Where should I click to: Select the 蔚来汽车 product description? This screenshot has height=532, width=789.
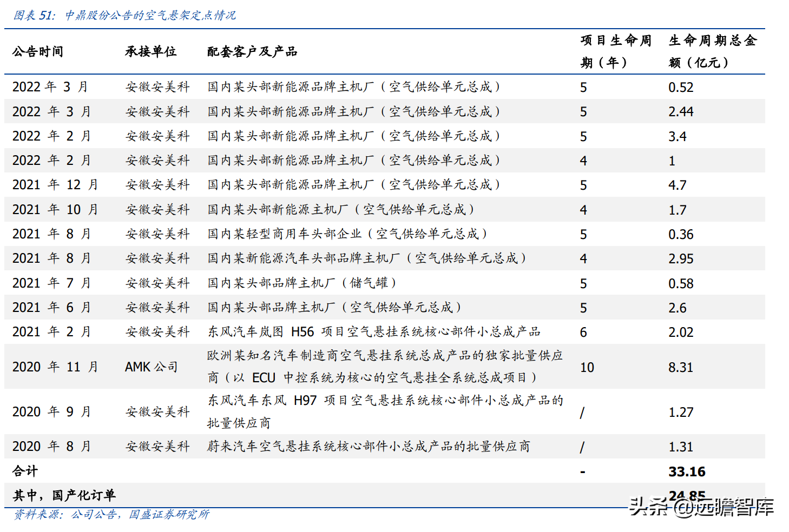pos(369,447)
